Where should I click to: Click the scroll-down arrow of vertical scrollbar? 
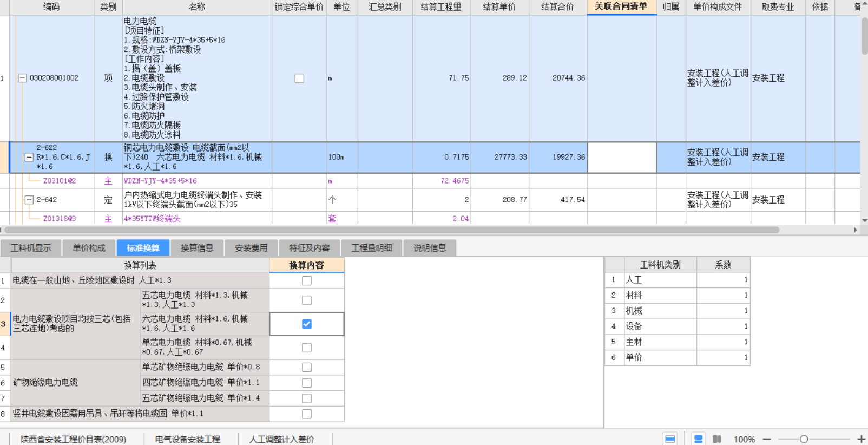(x=864, y=220)
